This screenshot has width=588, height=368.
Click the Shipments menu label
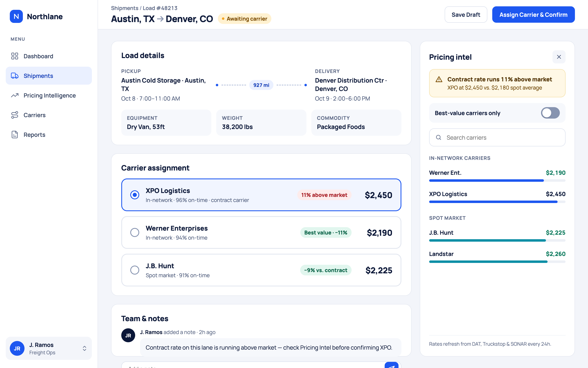38,76
